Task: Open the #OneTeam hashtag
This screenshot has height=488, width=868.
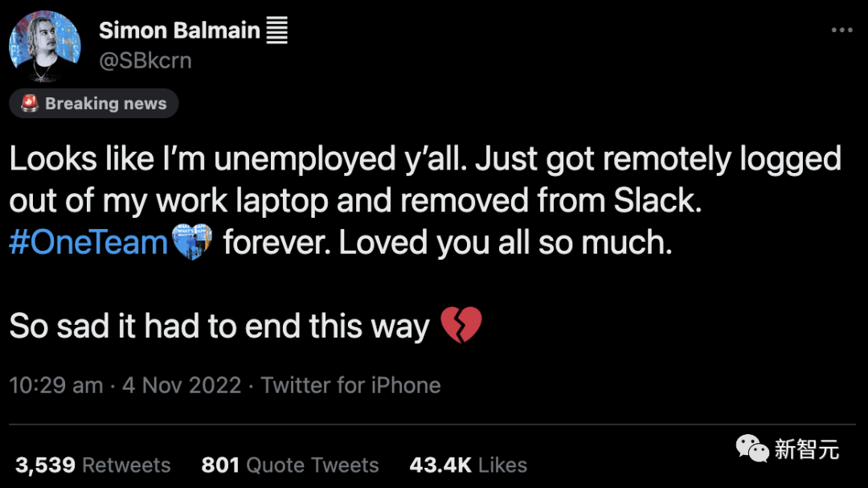Action: pyautogui.click(x=88, y=243)
